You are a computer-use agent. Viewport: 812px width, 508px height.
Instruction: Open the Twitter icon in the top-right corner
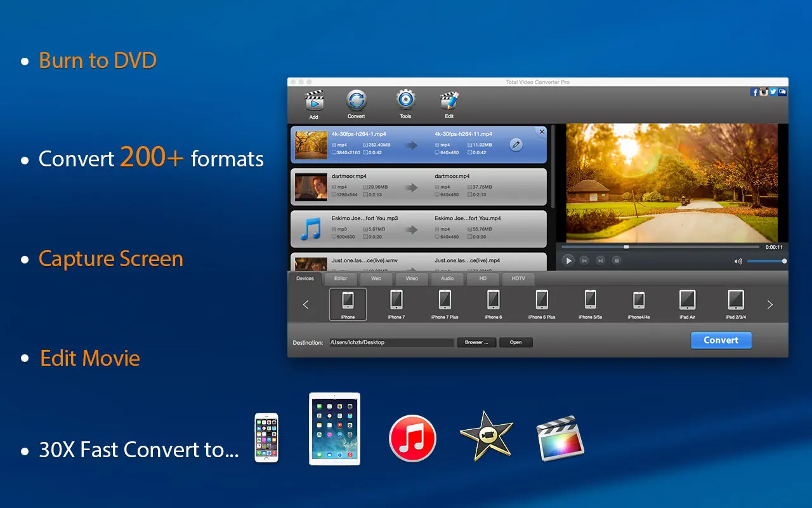(773, 92)
